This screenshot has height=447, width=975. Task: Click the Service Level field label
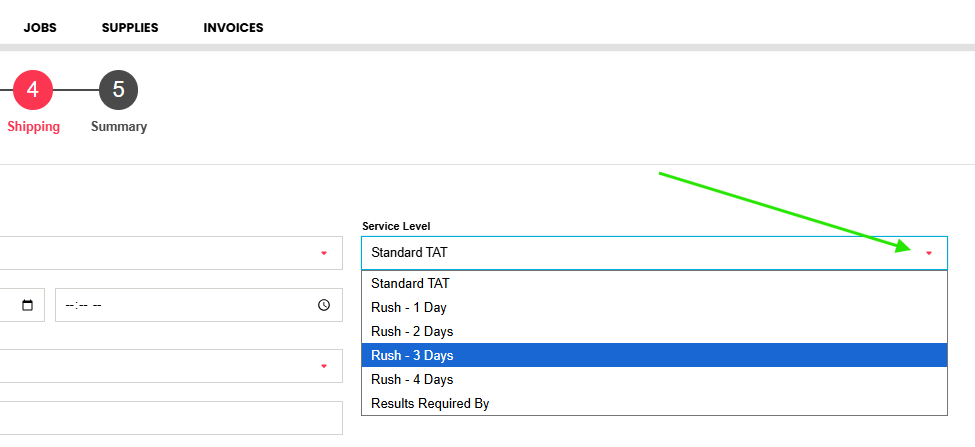(x=396, y=226)
